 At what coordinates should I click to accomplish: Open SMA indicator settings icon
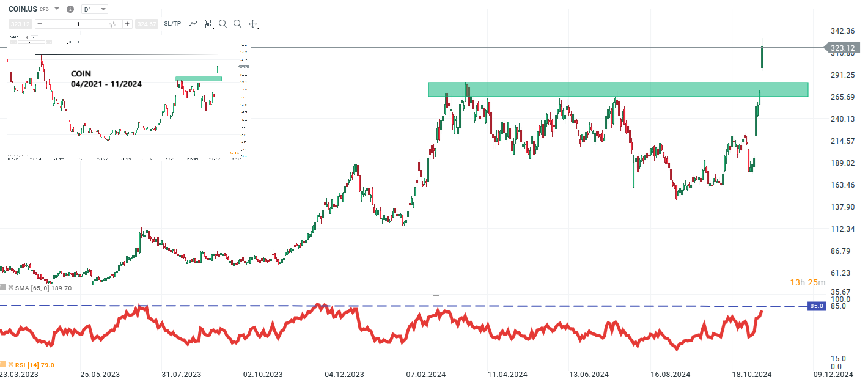4,287
